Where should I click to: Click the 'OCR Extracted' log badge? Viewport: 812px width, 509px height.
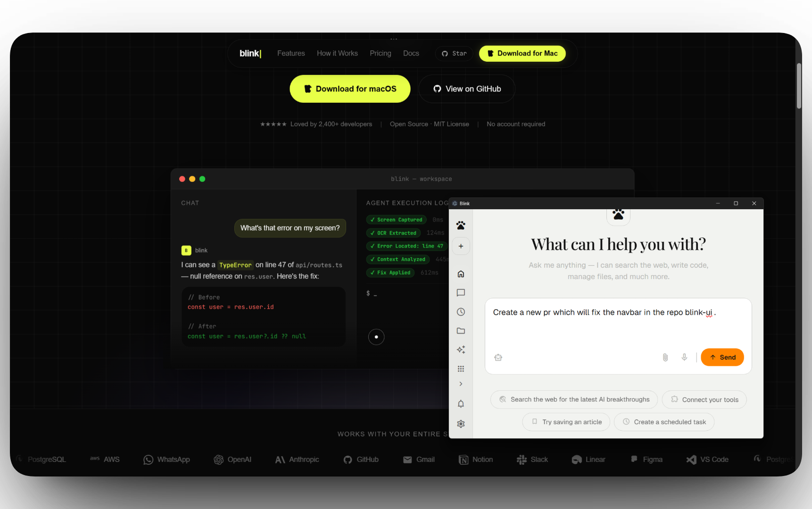[393, 233]
